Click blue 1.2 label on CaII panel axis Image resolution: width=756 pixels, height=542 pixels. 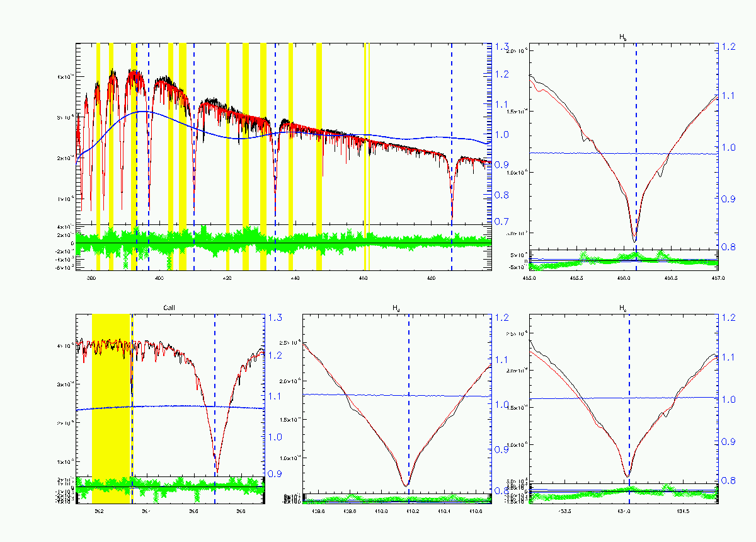276,355
